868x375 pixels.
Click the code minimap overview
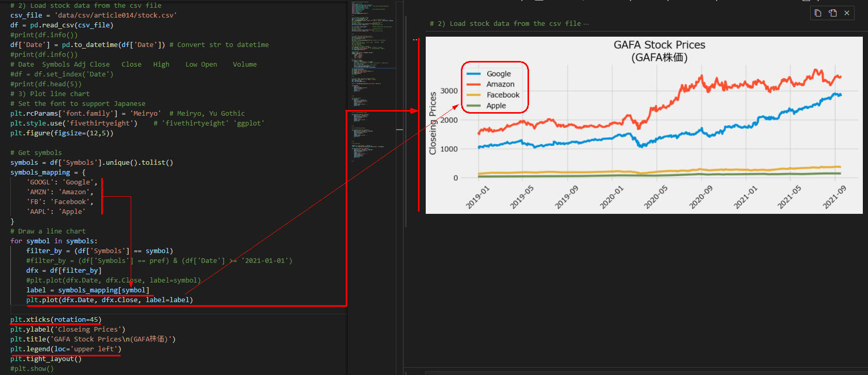click(x=373, y=83)
